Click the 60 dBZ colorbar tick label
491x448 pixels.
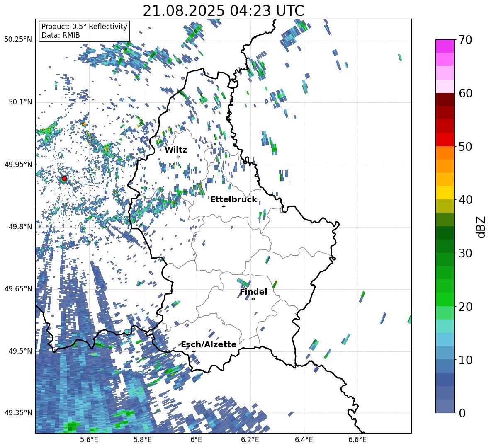click(465, 93)
